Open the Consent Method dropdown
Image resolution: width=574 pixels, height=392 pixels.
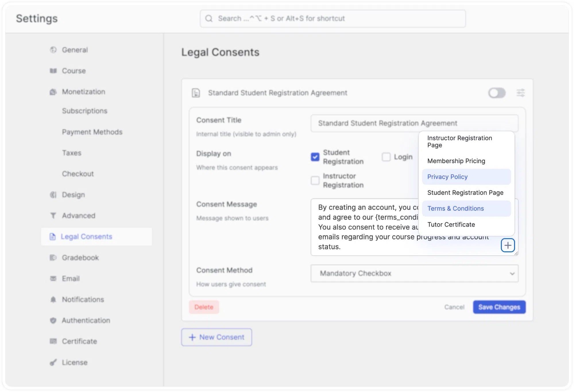pyautogui.click(x=414, y=273)
